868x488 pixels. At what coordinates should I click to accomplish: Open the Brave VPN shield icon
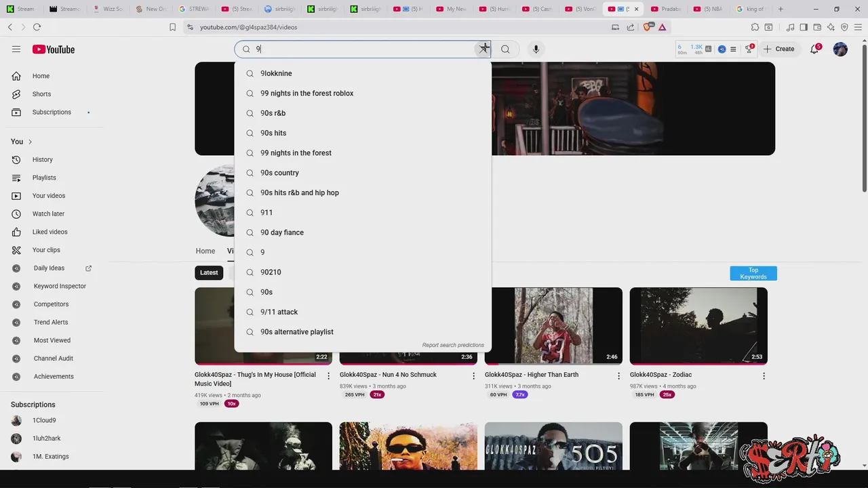(844, 27)
